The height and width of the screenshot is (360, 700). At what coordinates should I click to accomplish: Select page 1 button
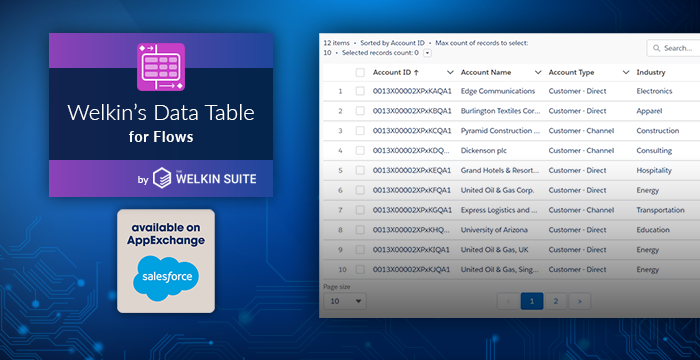coord(532,301)
